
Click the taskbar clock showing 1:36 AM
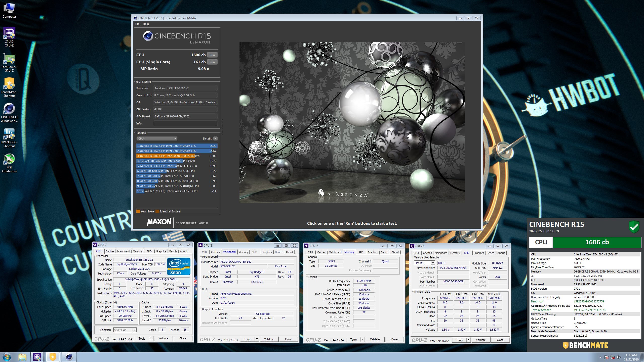[x=631, y=357]
